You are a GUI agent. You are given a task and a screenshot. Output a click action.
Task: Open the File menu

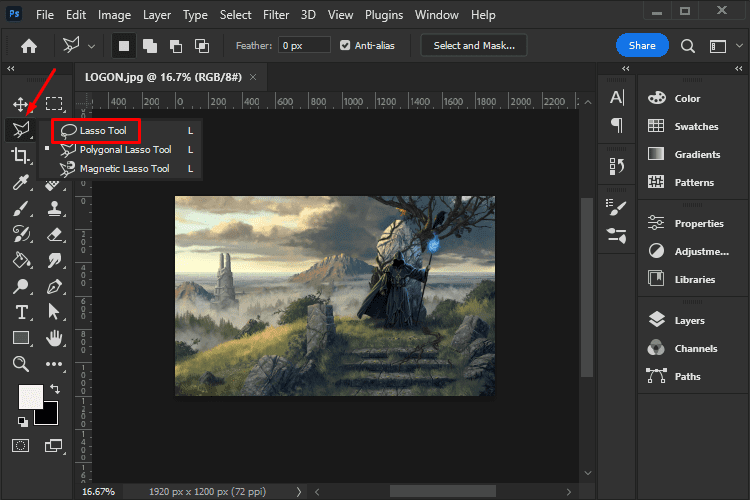tap(44, 15)
